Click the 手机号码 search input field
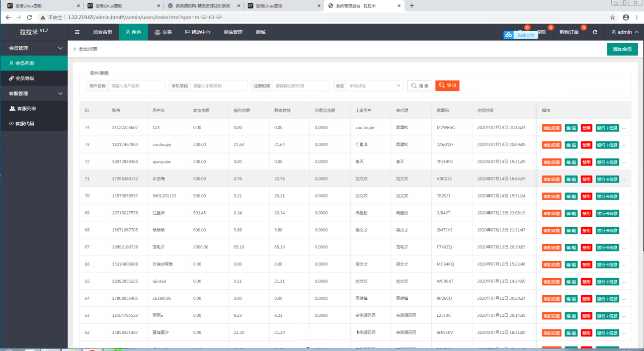Viewport: 644px width, 351px height. (219, 86)
